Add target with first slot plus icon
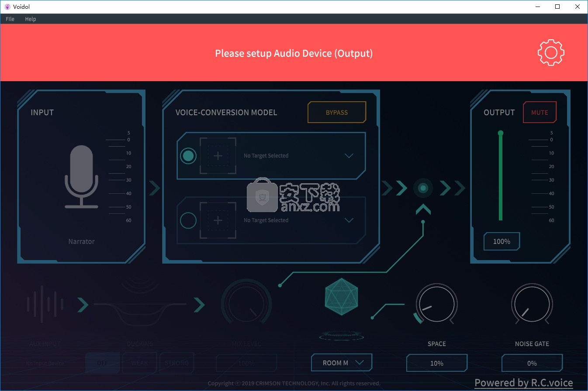 coord(218,156)
